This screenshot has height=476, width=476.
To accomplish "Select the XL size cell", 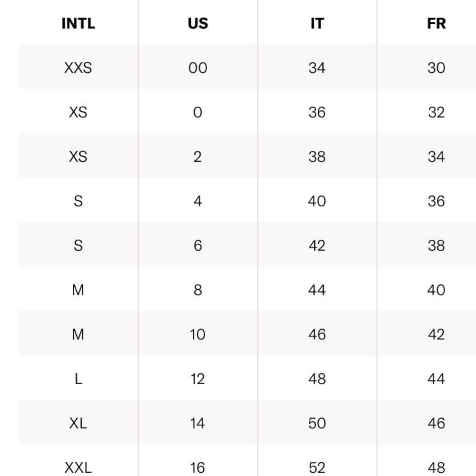I will [x=79, y=423].
